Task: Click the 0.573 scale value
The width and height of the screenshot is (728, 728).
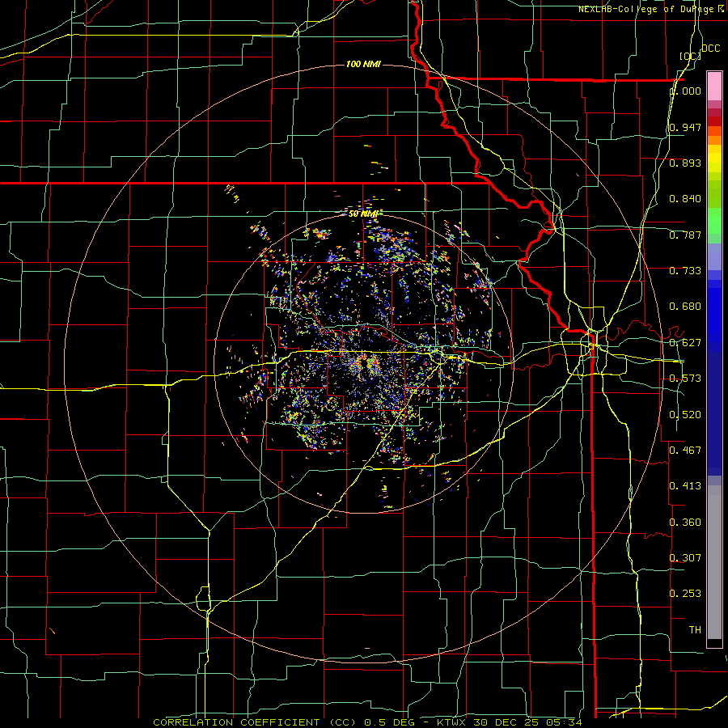Action: coord(685,379)
